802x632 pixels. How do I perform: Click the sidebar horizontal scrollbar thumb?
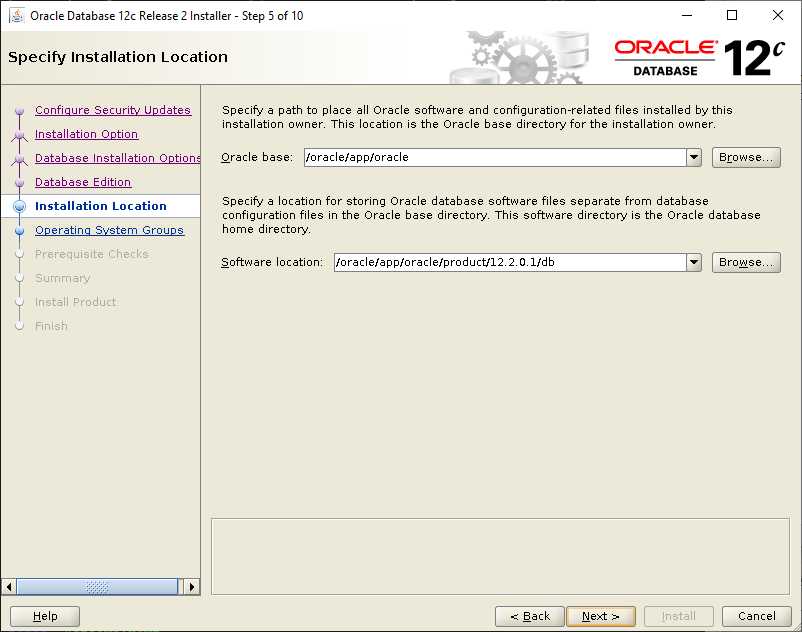[97, 586]
